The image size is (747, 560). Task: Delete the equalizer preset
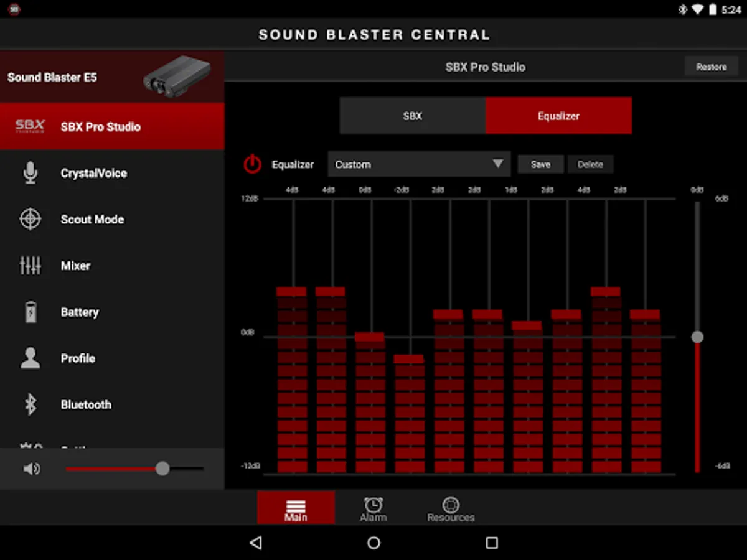coord(590,164)
